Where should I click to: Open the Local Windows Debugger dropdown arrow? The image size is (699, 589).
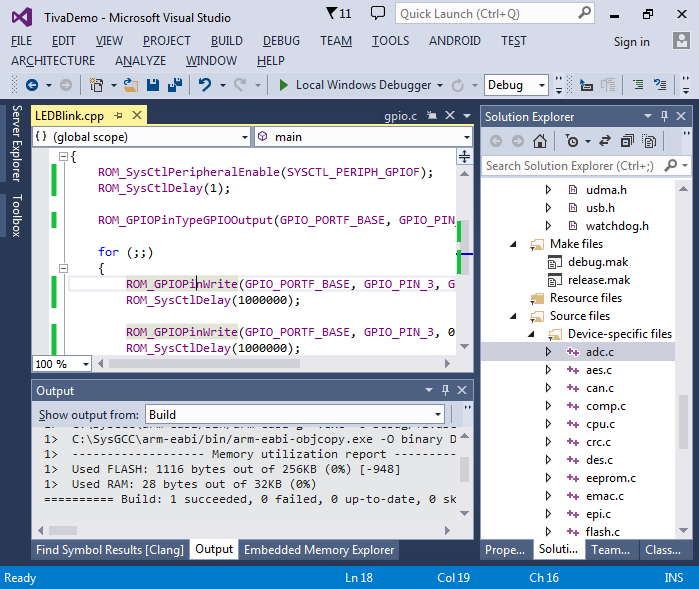pos(440,85)
